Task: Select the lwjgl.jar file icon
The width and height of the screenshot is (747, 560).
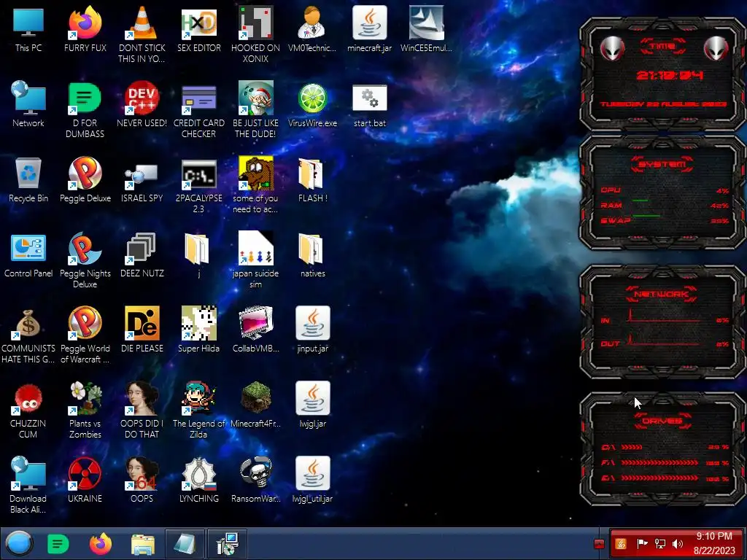Action: tap(312, 404)
